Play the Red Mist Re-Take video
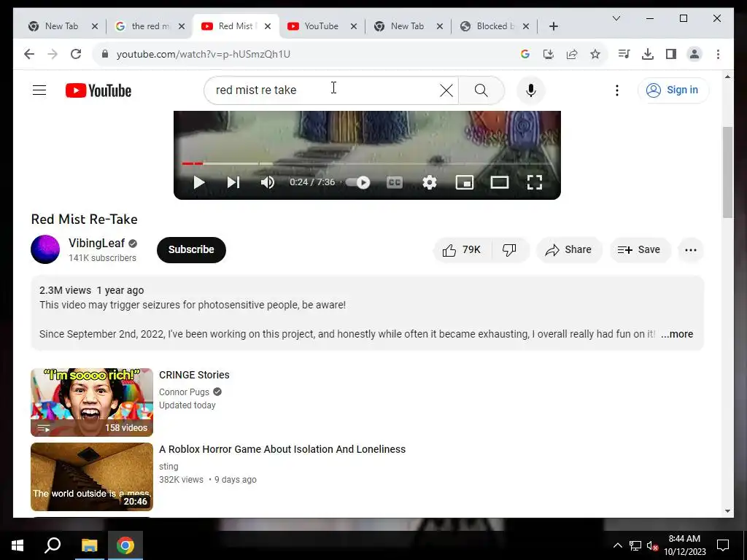 click(199, 182)
